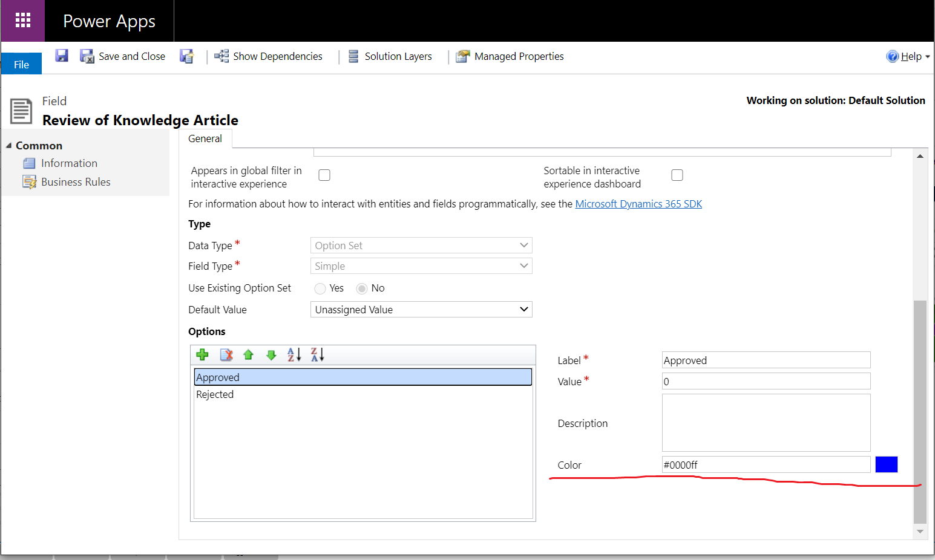Sort options in ascending order
Image resolution: width=935 pixels, height=560 pixels.
pyautogui.click(x=294, y=355)
